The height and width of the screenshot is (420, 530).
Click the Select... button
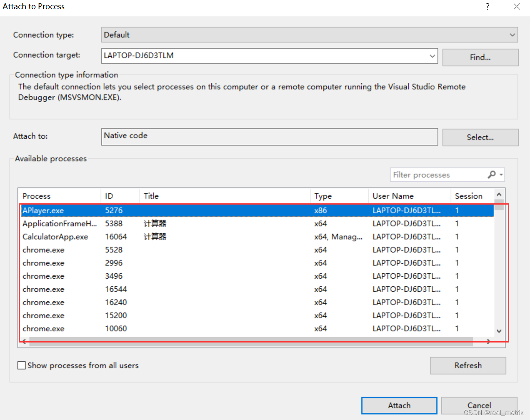[480, 137]
